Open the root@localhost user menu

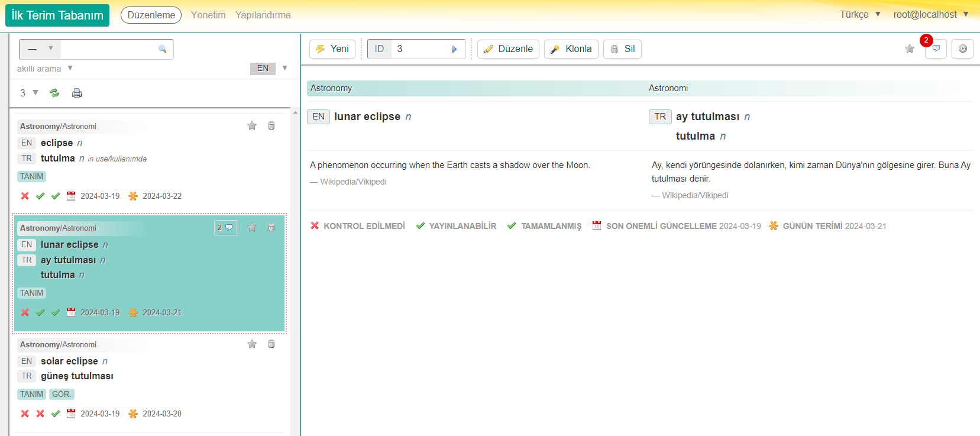click(930, 14)
